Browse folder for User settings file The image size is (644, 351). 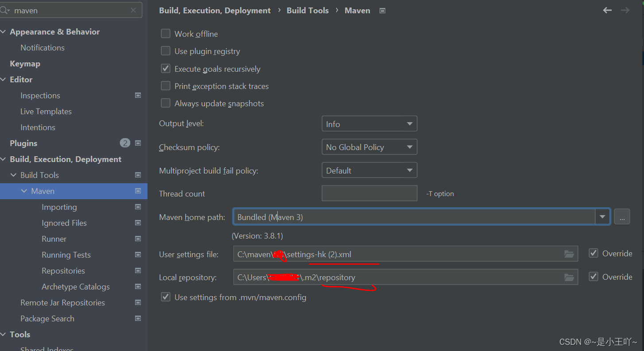569,254
